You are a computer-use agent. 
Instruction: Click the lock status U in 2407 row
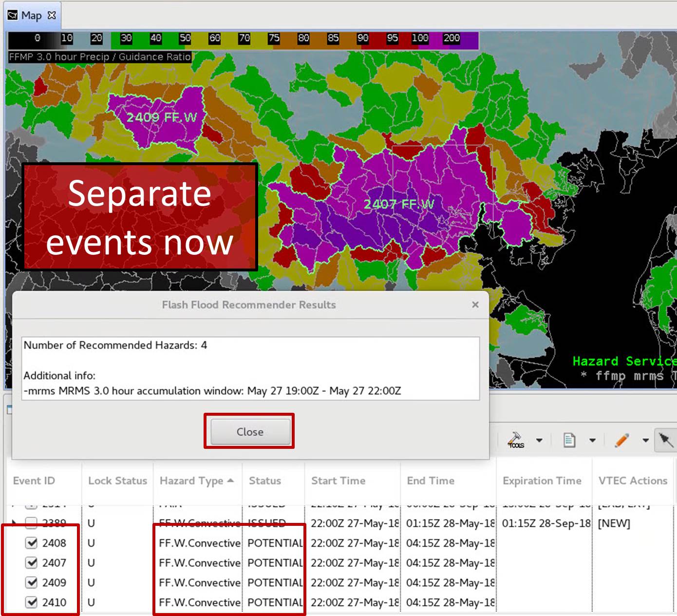[x=91, y=563]
